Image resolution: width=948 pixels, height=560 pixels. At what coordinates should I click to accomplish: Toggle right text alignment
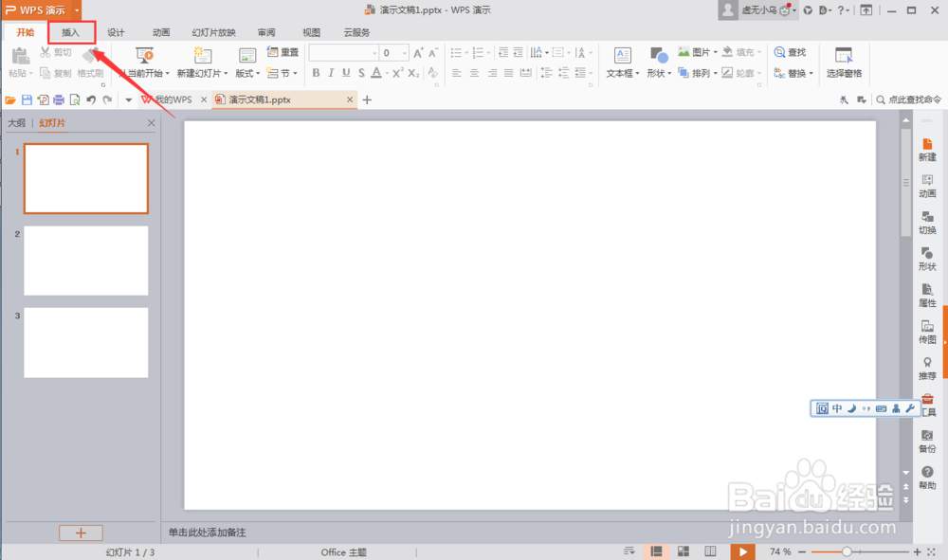(492, 73)
